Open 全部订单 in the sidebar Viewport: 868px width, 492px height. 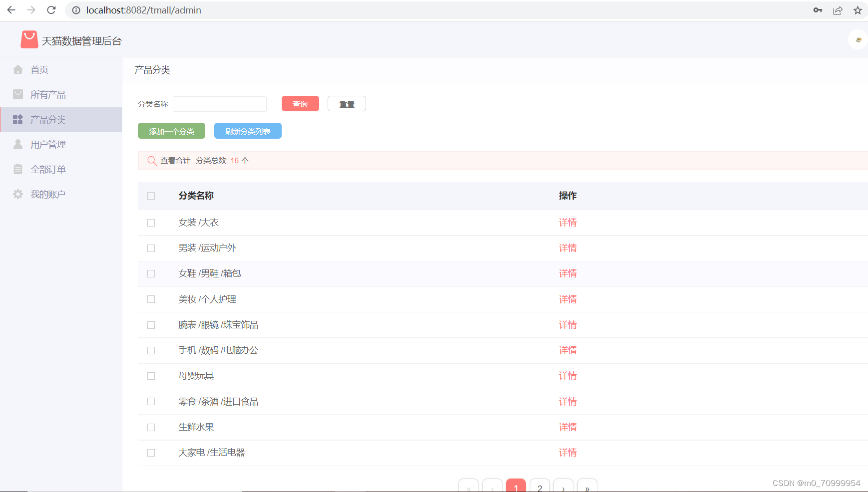point(61,170)
